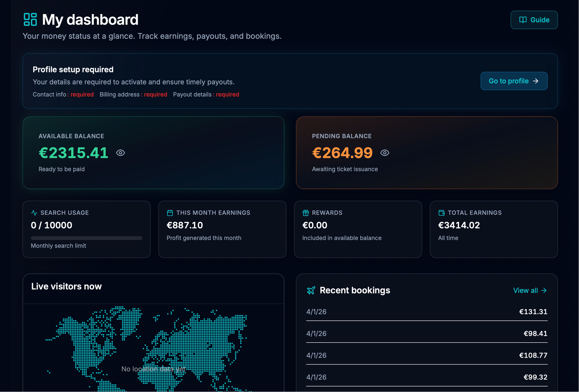The image size is (579, 392).
Task: Open the Guide button
Action: [x=534, y=20]
